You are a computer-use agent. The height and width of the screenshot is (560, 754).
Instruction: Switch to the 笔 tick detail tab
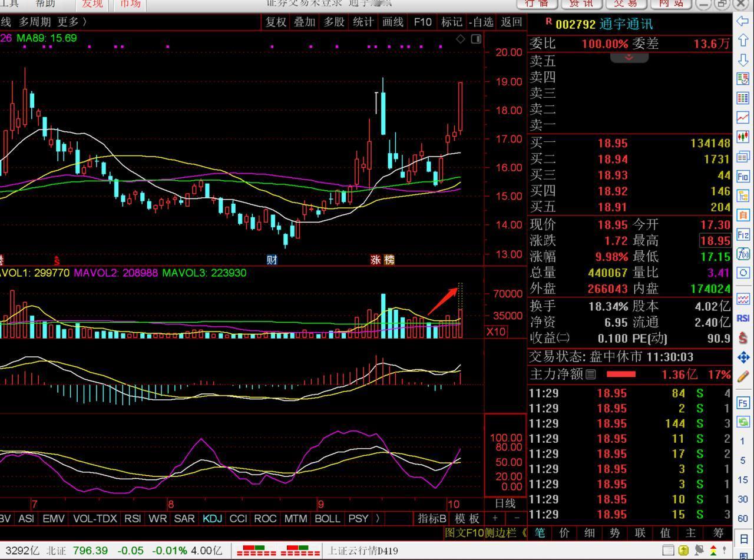click(x=540, y=533)
